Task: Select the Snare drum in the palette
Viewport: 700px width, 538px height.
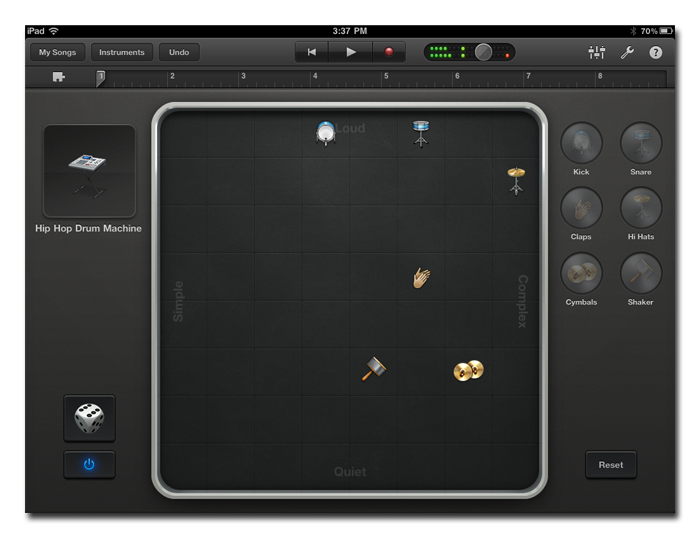Action: [x=641, y=143]
